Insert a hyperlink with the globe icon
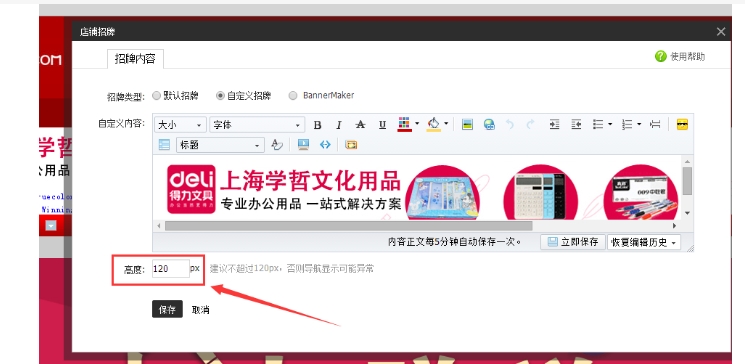This screenshot has height=364, width=745. click(489, 125)
